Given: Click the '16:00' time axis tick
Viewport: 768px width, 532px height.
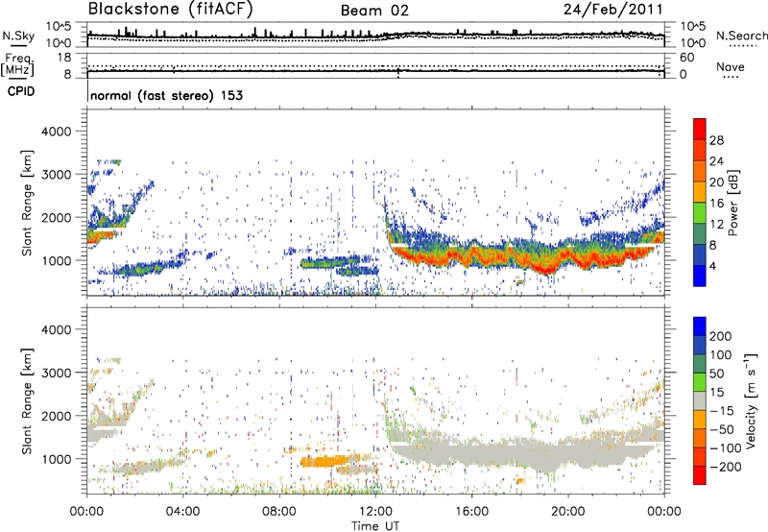Looking at the screenshot, I should [x=471, y=512].
